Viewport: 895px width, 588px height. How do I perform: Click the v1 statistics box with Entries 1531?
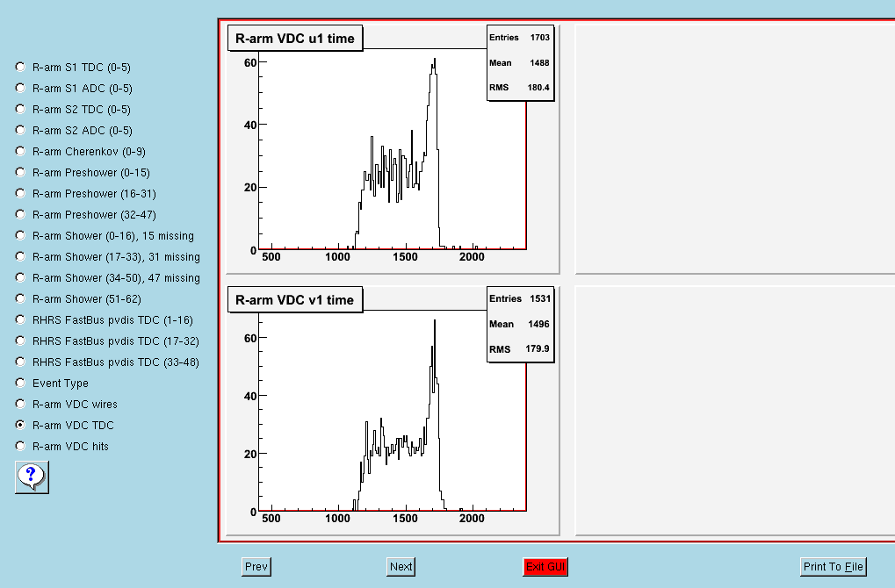coord(521,325)
